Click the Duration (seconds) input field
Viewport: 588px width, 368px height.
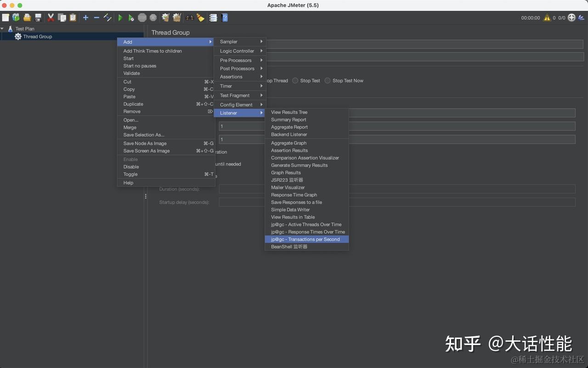click(397, 189)
